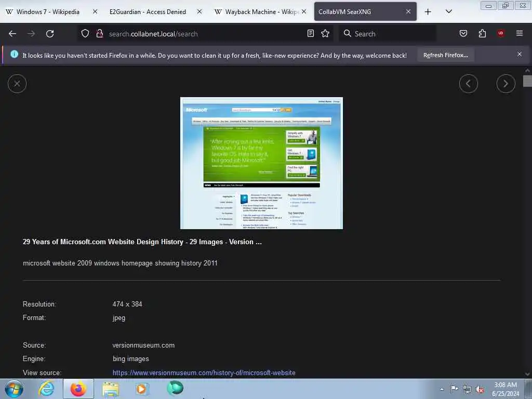Screen dimensions: 532x399
Task: Close the Wayback Machine tab
Action: pos(304,11)
